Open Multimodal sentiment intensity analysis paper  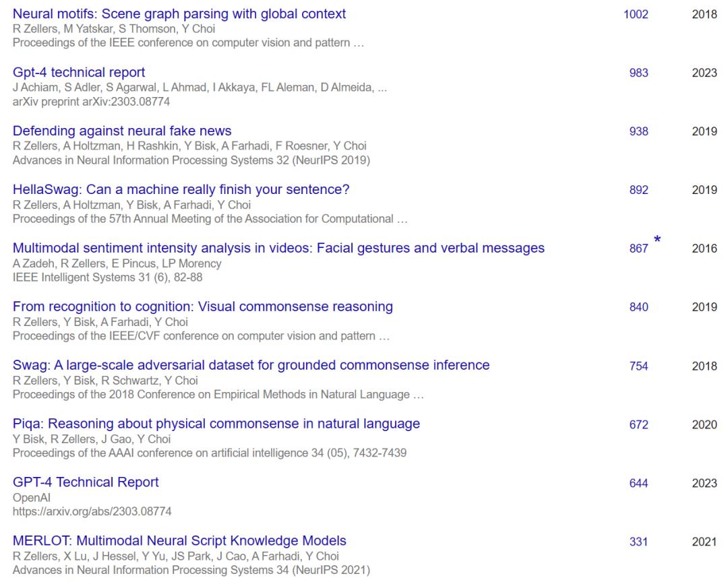[x=278, y=248]
